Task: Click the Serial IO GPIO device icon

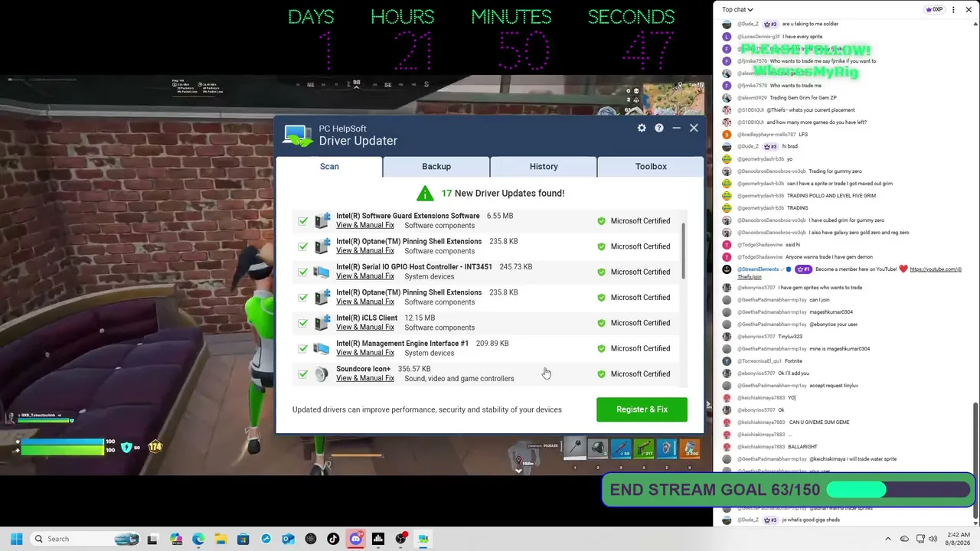Action: pyautogui.click(x=322, y=272)
